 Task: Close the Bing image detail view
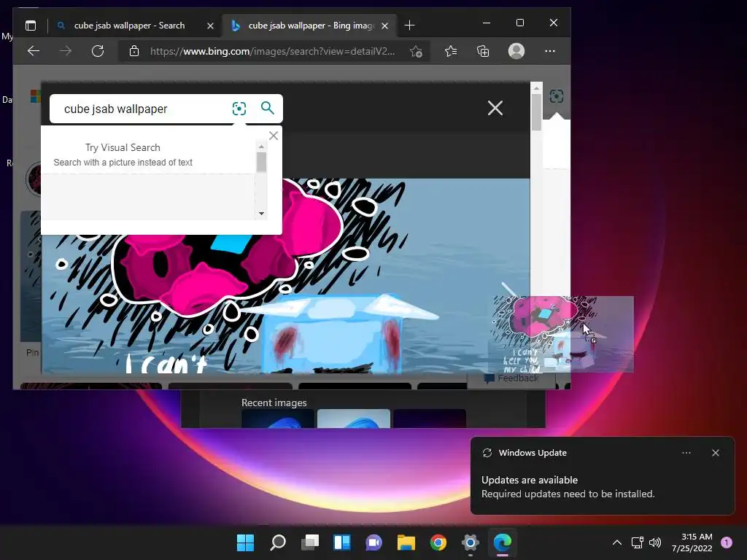click(495, 108)
